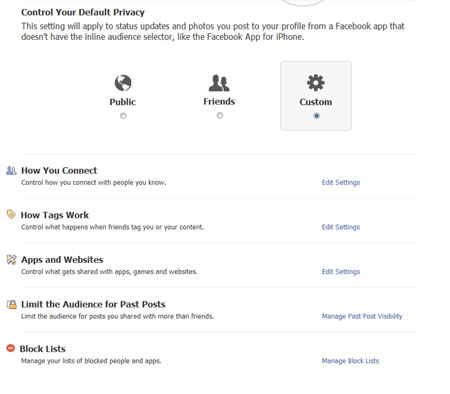Click the red Block Lists icon
This screenshot has height=394, width=450.
tap(11, 348)
